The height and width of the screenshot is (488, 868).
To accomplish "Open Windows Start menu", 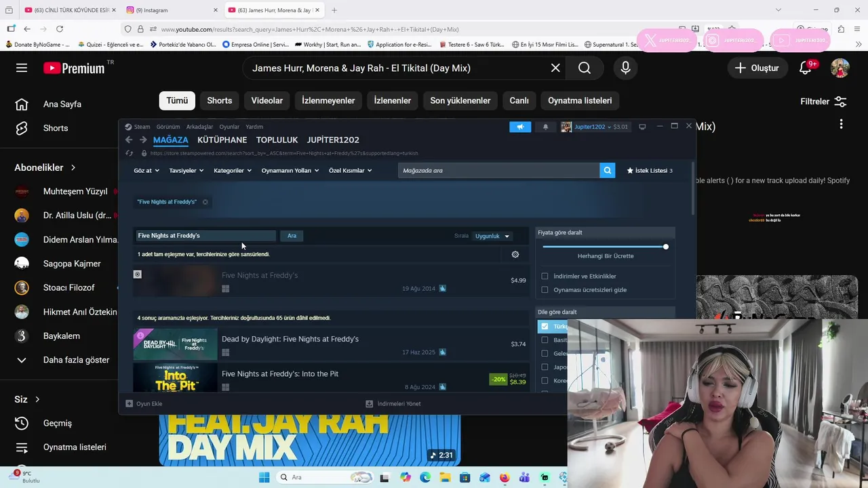I will 264,477.
